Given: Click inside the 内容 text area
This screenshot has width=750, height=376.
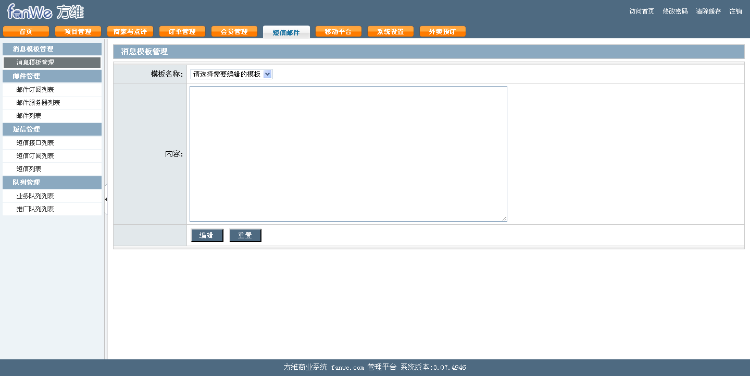Looking at the screenshot, I should 348,154.
